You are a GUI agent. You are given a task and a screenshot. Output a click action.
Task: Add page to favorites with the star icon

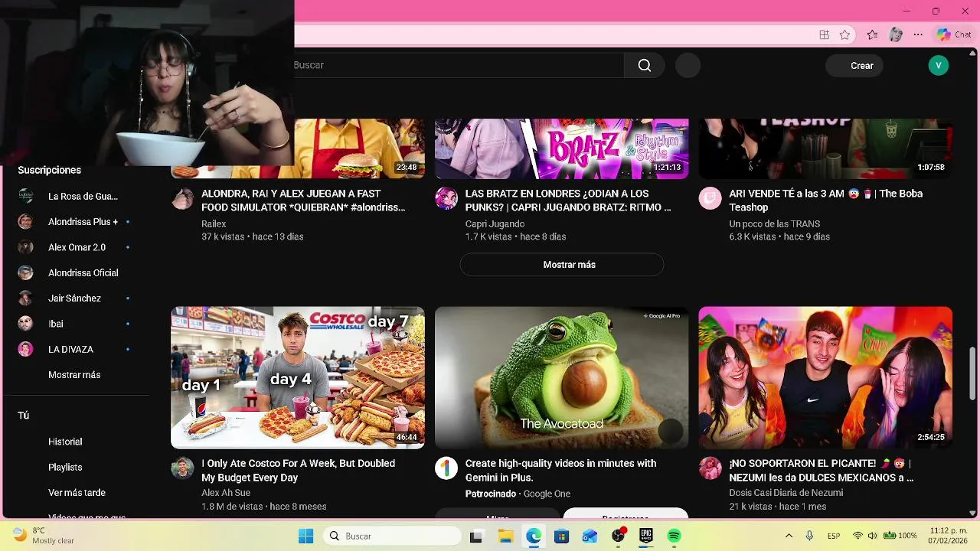point(844,34)
